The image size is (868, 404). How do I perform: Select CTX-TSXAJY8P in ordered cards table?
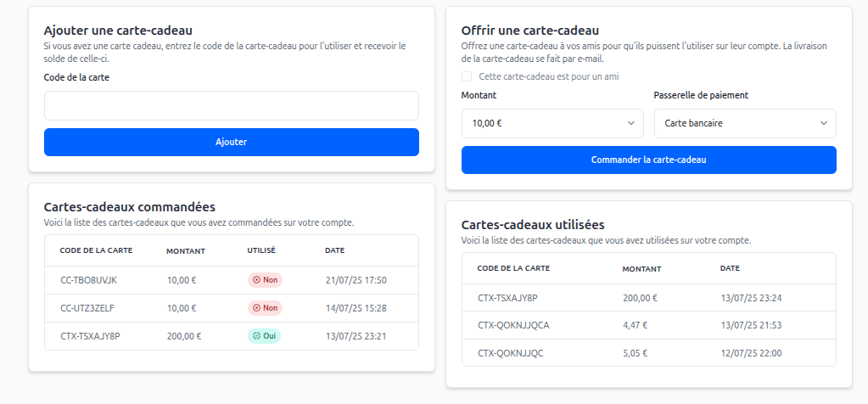[90, 336]
